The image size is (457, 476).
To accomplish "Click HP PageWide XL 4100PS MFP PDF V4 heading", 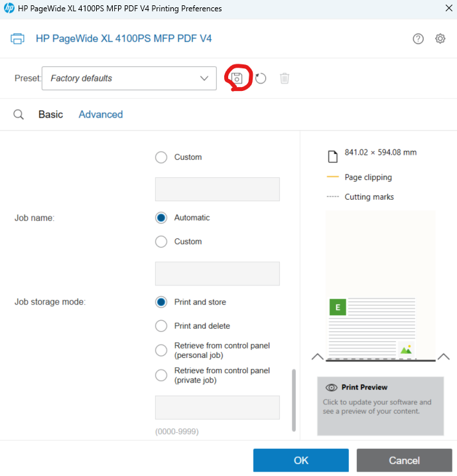I will tap(124, 39).
